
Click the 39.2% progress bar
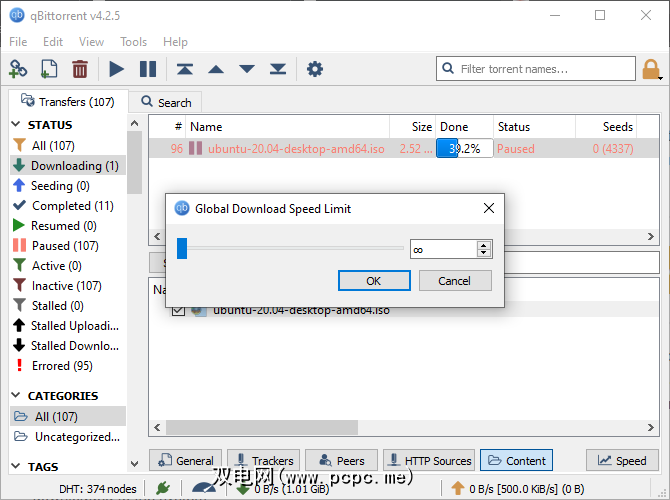[464, 148]
